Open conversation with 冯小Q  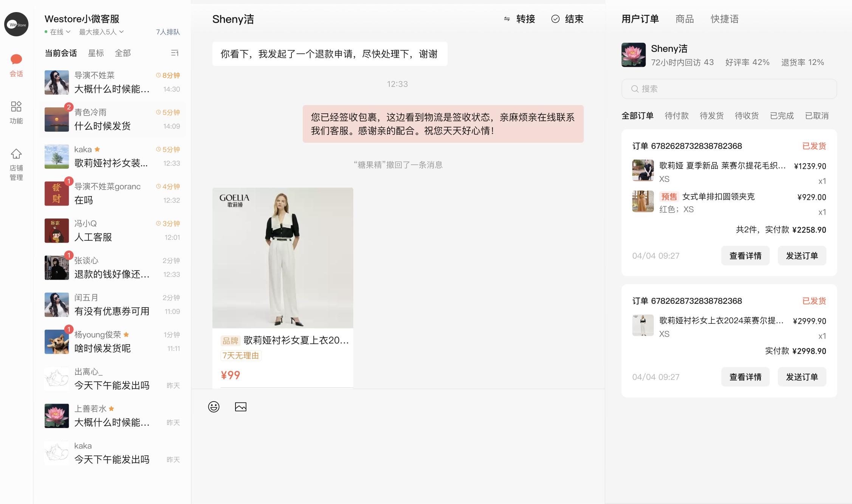112,230
